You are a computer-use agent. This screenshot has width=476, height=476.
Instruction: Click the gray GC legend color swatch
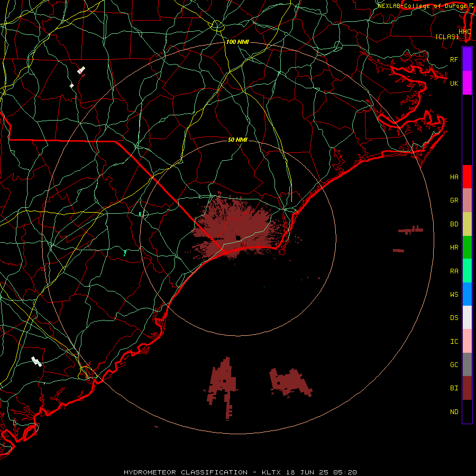pos(467,364)
